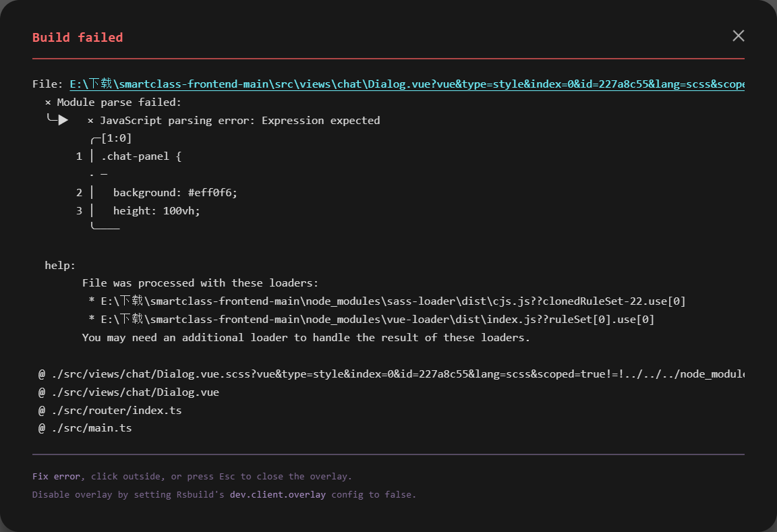This screenshot has width=777, height=532.
Task: Click the 'Fix error' footer text
Action: click(56, 477)
